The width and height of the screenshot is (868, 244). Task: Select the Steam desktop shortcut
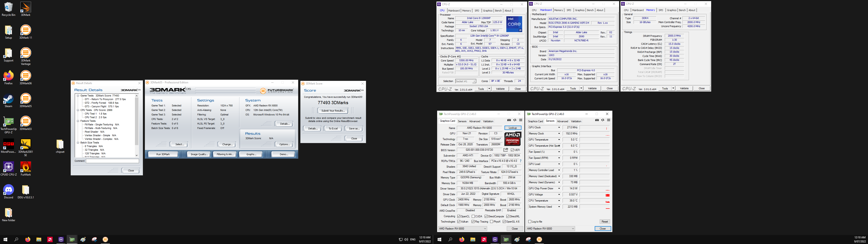pos(8,101)
